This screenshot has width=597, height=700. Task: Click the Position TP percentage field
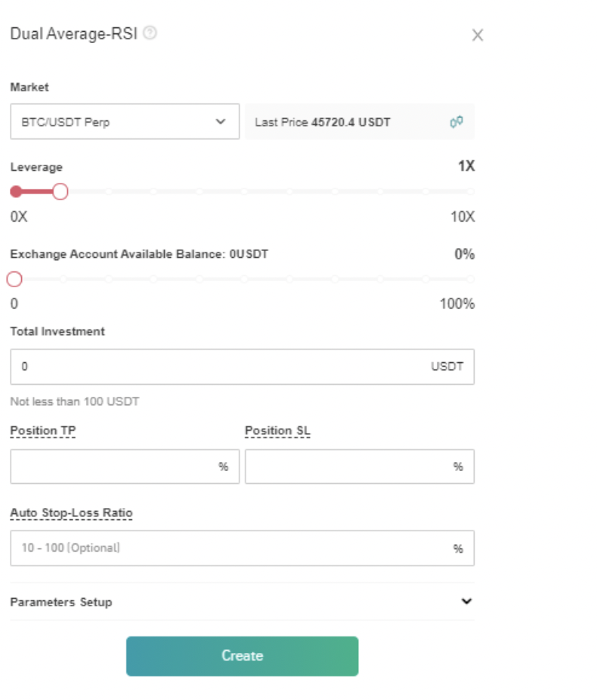point(113,466)
